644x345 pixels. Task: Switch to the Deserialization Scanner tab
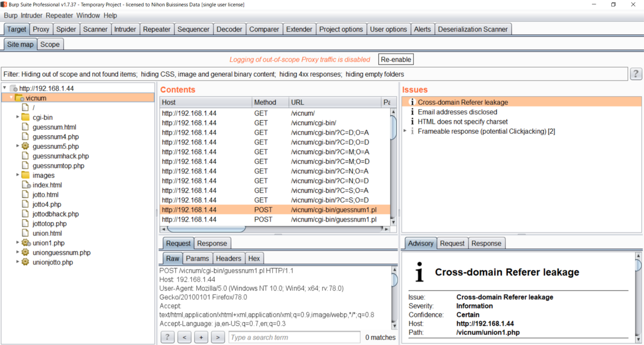[x=473, y=29]
